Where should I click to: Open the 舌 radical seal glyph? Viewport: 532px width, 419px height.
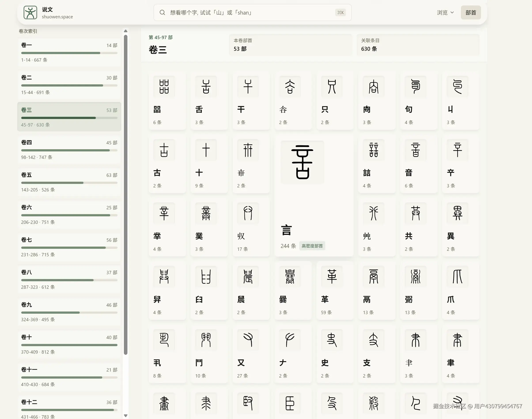pos(206,87)
